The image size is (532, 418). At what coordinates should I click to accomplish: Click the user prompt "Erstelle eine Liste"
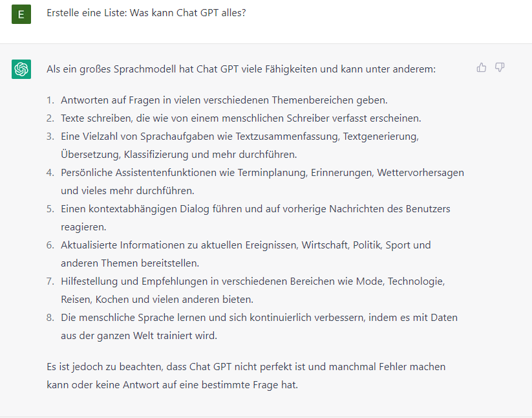click(146, 13)
